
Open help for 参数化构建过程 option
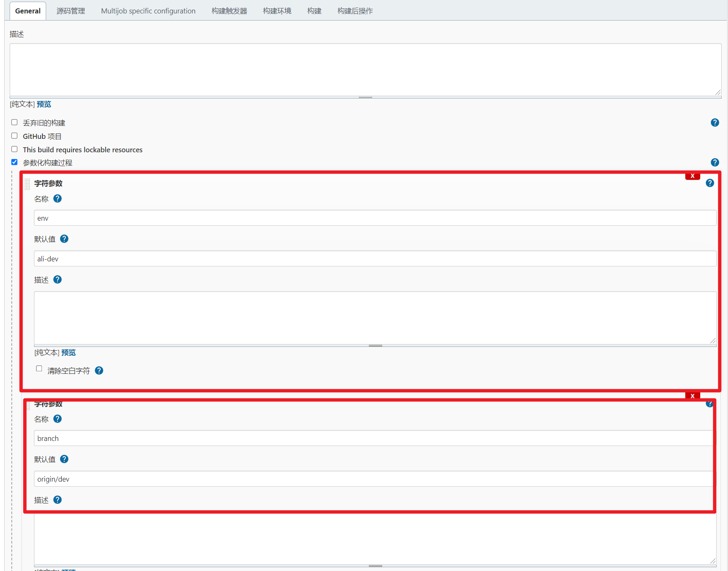[715, 162]
